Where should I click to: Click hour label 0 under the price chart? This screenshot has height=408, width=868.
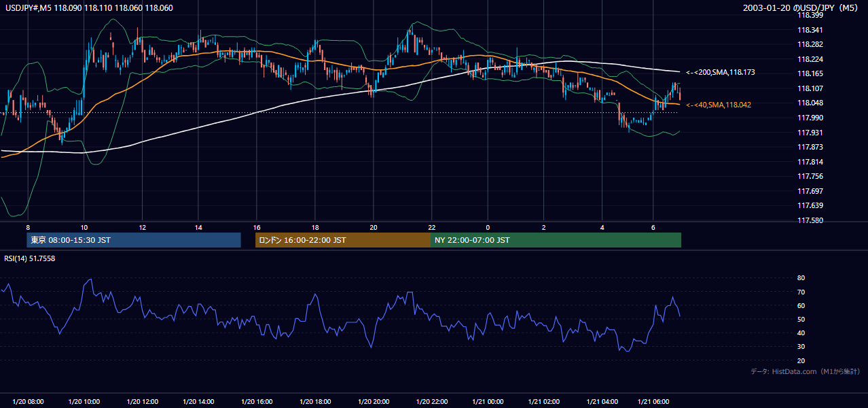[x=487, y=227]
